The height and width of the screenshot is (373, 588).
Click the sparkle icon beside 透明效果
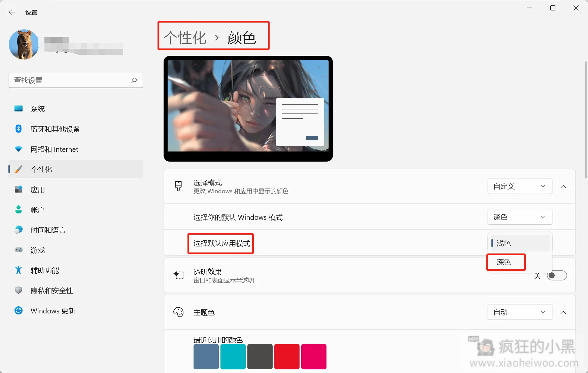click(178, 275)
